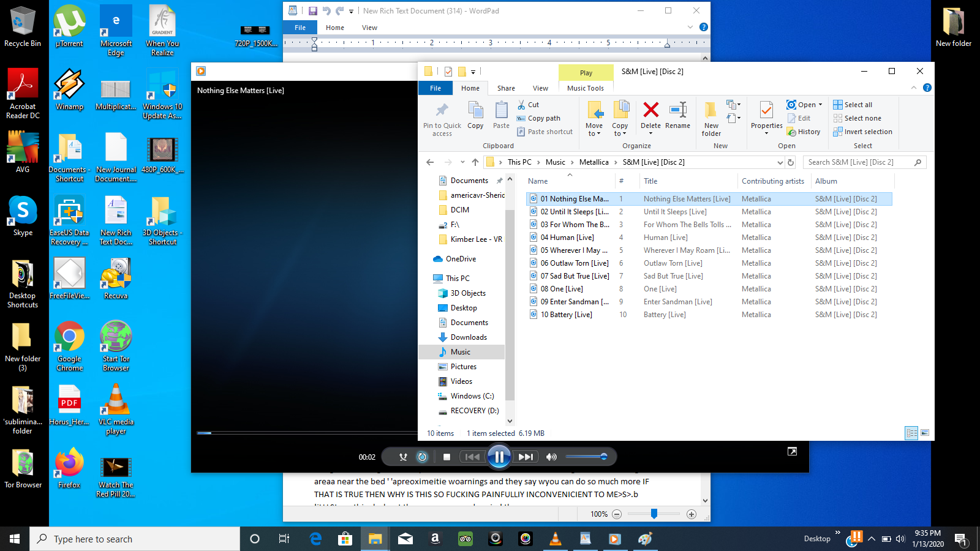The height and width of the screenshot is (551, 980).
Task: Switch media player to full screen view
Action: click(792, 451)
